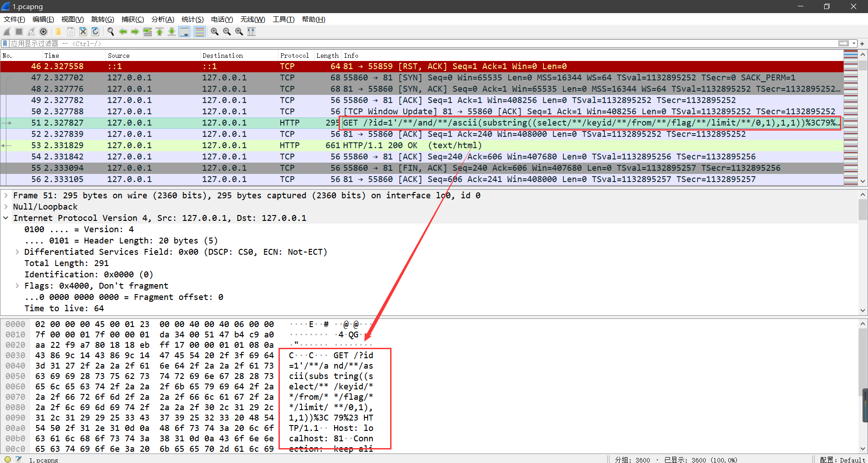
Task: Open a capture file with the folder icon
Action: (x=58, y=32)
